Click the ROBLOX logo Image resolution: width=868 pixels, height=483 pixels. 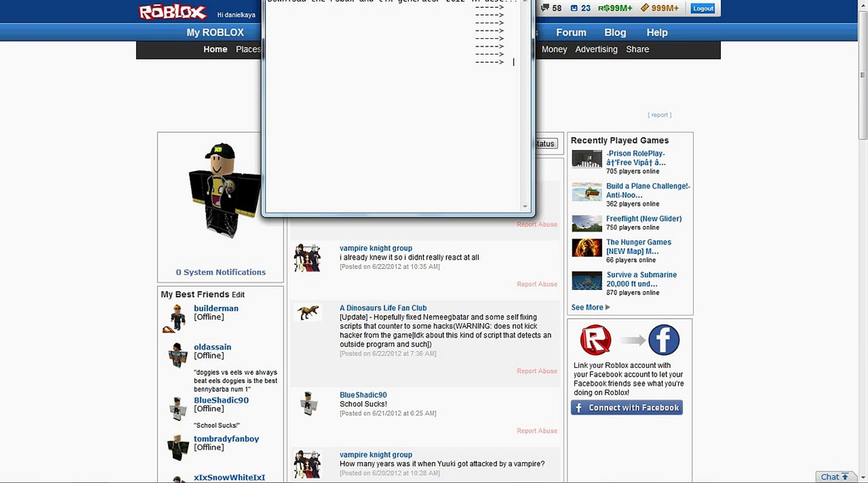click(173, 12)
